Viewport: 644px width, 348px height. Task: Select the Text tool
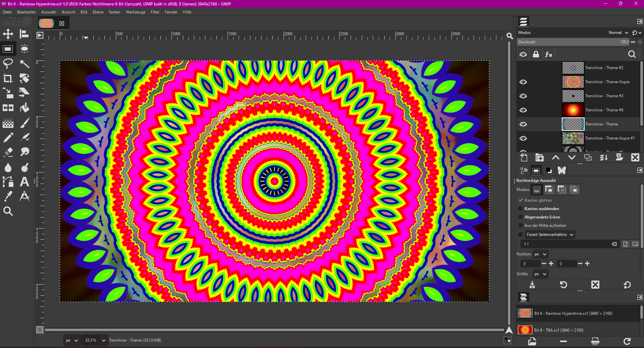pyautogui.click(x=24, y=182)
